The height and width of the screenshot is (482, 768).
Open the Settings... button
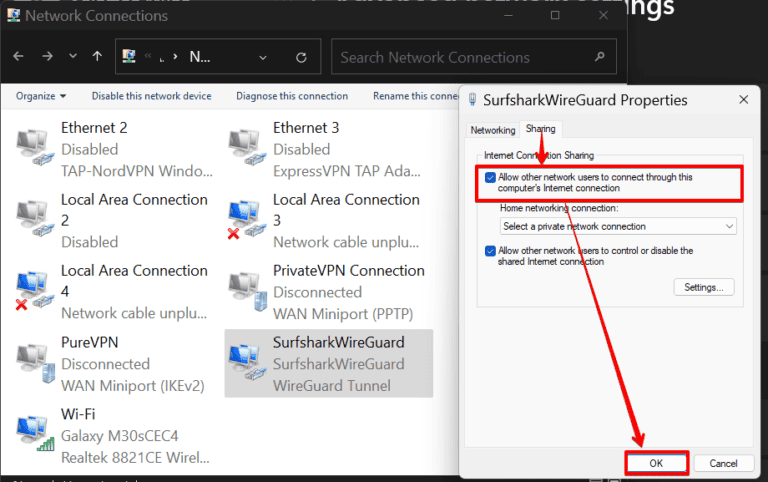coord(704,288)
